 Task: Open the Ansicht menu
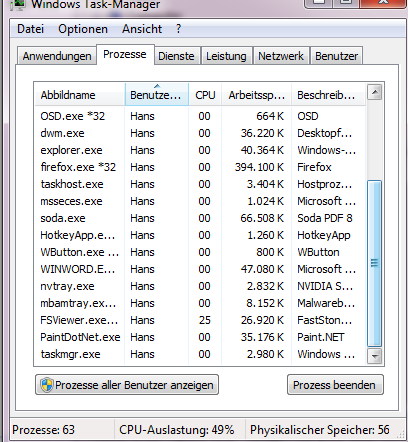click(x=142, y=29)
